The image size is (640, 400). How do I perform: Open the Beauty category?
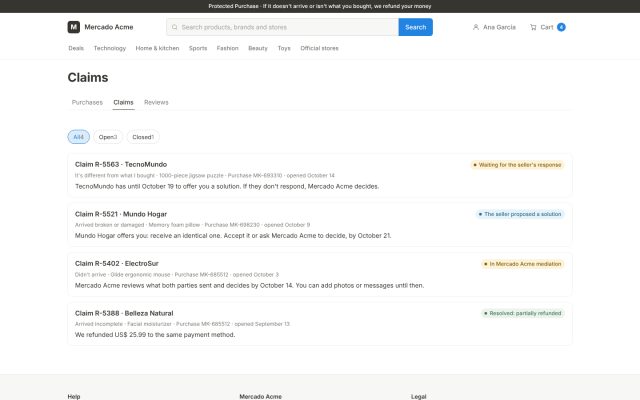click(258, 48)
